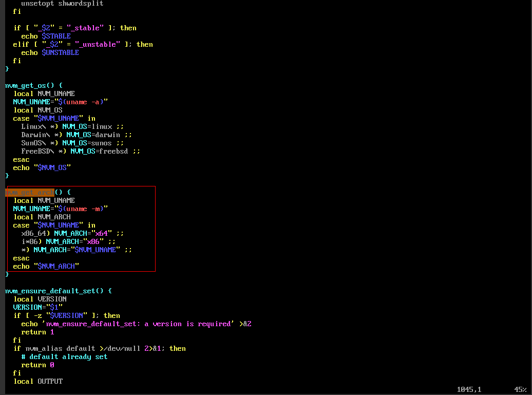532x395 pixels.
Task: Click the 1045,1 cursor position indicator
Action: (x=469, y=389)
